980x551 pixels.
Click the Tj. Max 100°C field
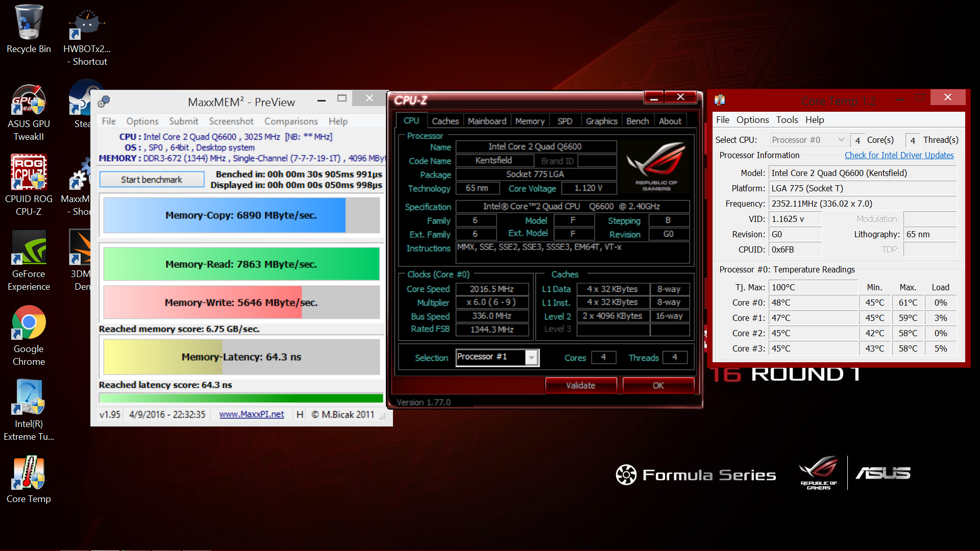click(813, 287)
